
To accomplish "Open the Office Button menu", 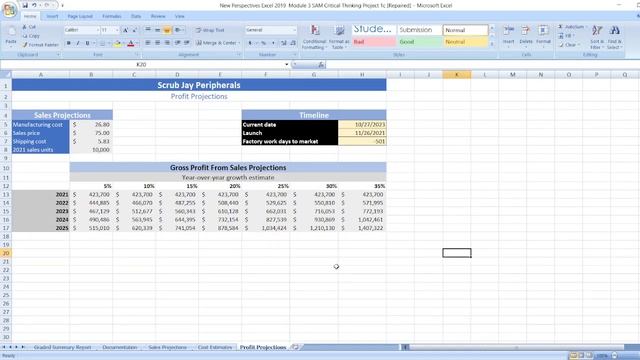I will click(9, 10).
